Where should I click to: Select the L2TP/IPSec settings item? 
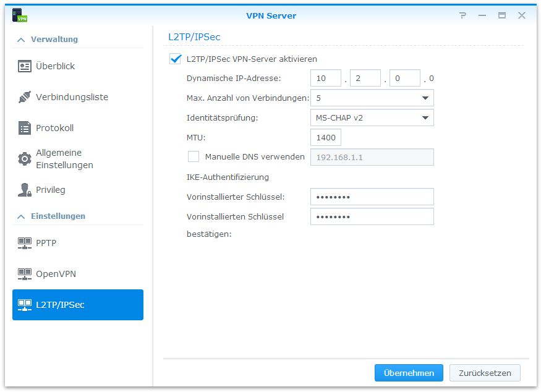coord(78,305)
